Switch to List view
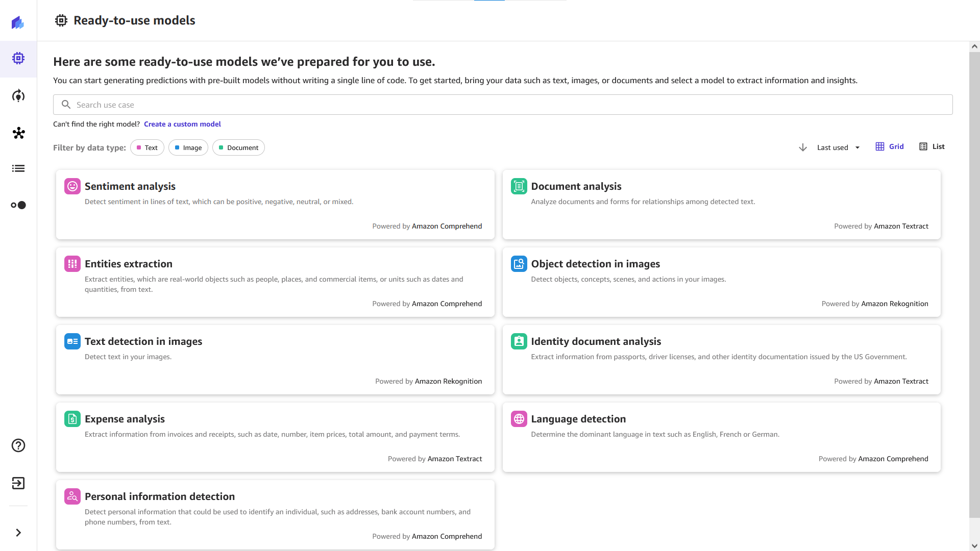Image resolution: width=980 pixels, height=551 pixels. click(932, 146)
